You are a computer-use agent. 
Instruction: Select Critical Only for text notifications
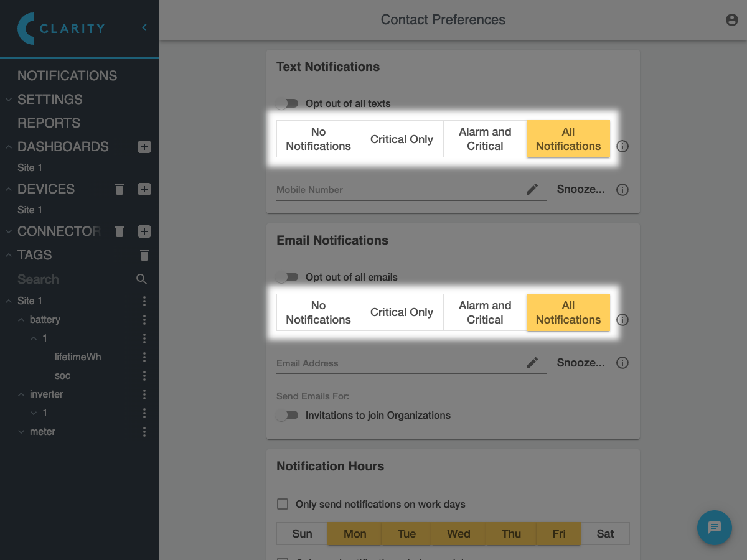point(402,139)
